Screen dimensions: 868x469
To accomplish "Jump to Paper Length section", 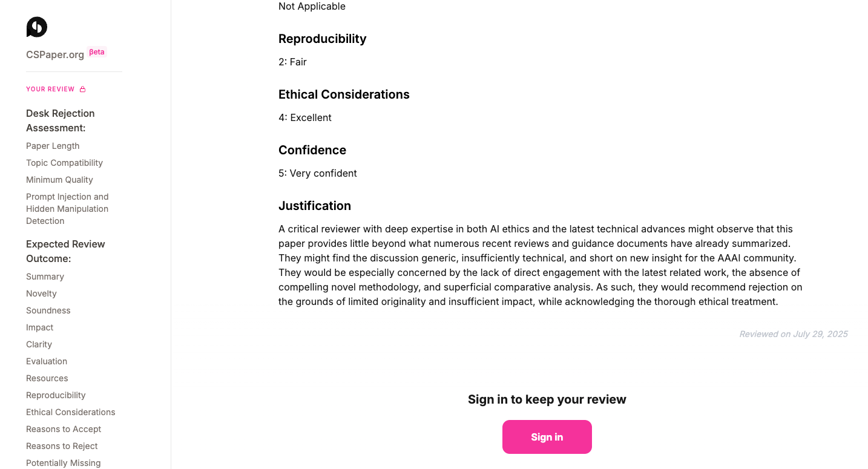I will 53,146.
